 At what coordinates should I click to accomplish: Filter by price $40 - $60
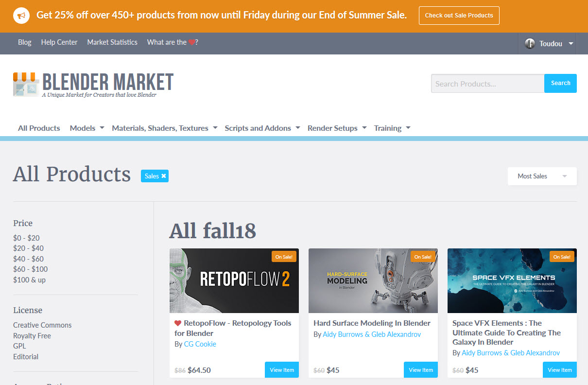[28, 259]
